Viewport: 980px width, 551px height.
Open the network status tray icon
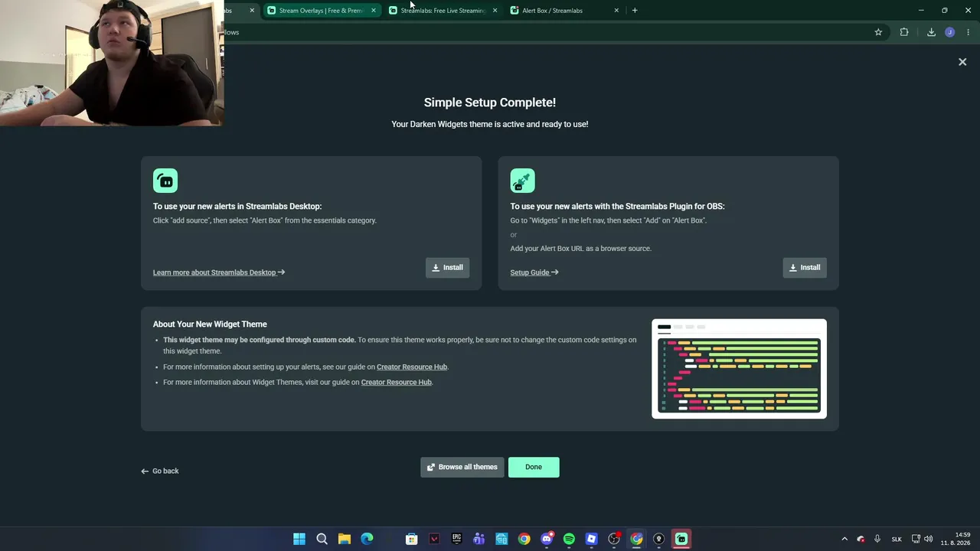coord(916,539)
